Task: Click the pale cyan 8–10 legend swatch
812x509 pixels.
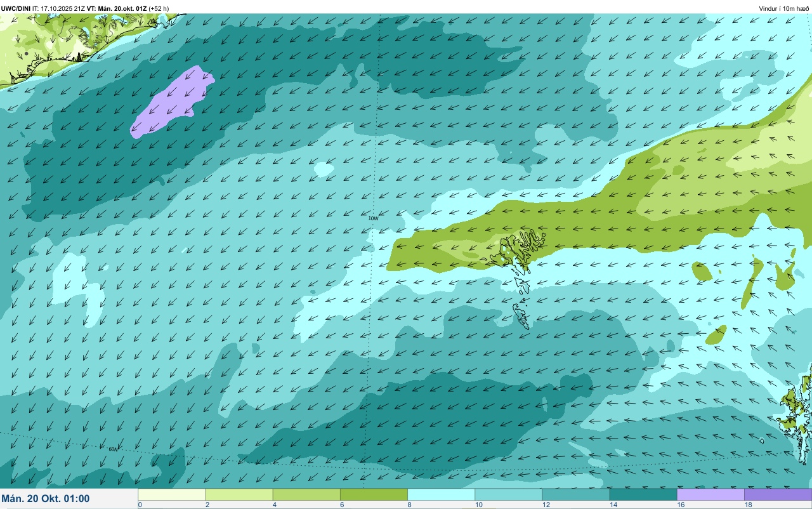Action: [441, 494]
